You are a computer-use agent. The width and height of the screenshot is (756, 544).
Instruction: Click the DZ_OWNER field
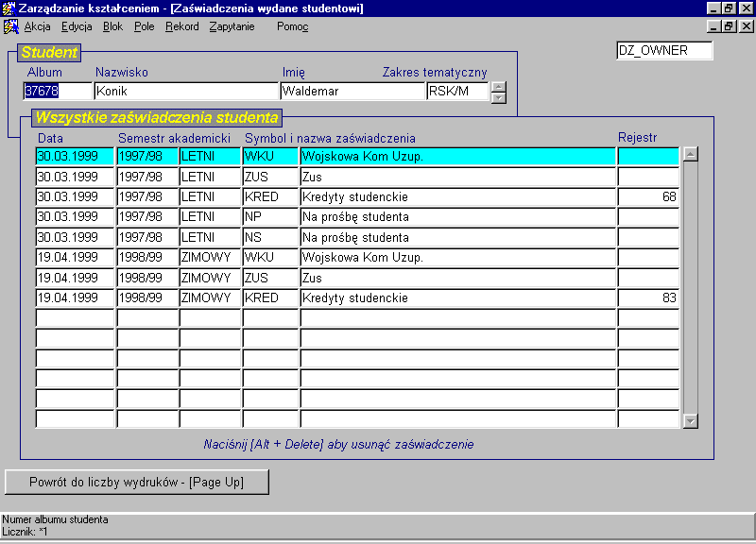pyautogui.click(x=664, y=51)
